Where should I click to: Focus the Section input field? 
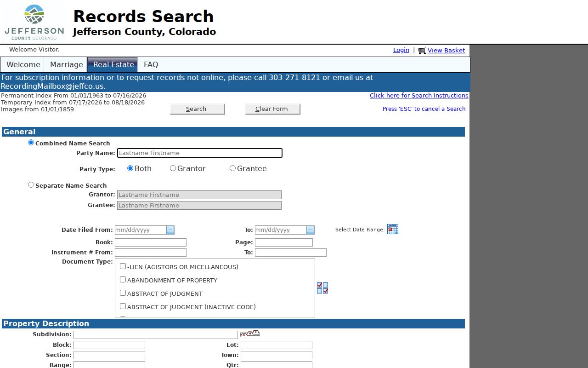click(109, 355)
